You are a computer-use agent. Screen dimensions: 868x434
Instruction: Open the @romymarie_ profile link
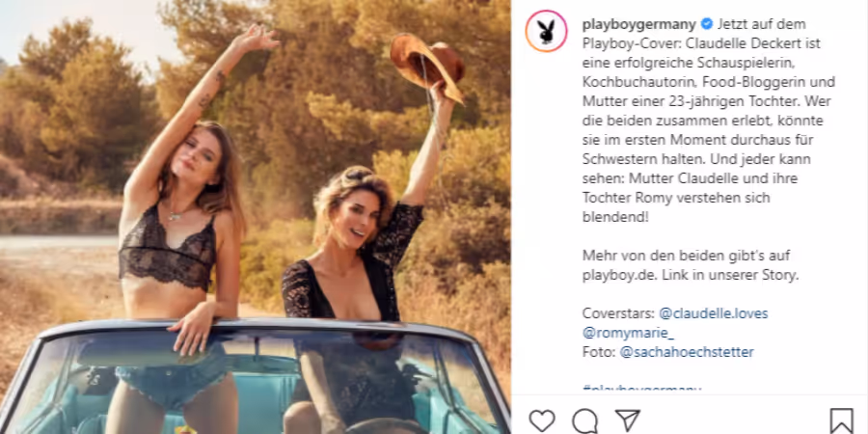pyautogui.click(x=628, y=333)
